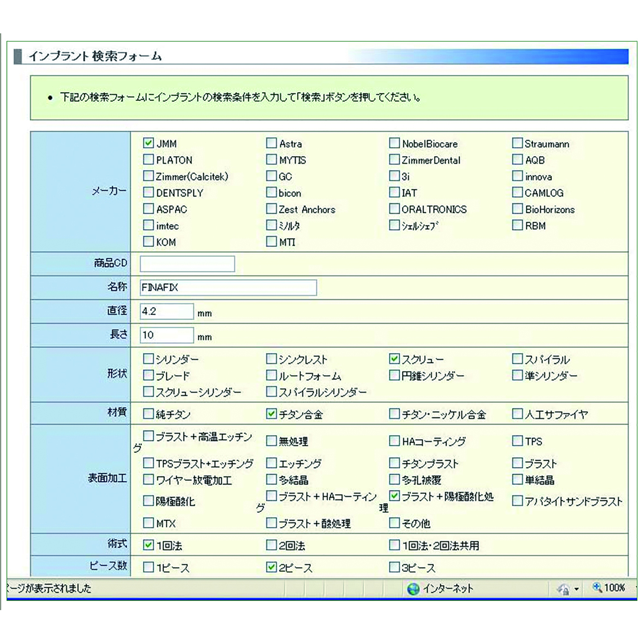Check the 2回法 procedure checkbox
Image resolution: width=644 pixels, height=644 pixels.
(x=271, y=545)
